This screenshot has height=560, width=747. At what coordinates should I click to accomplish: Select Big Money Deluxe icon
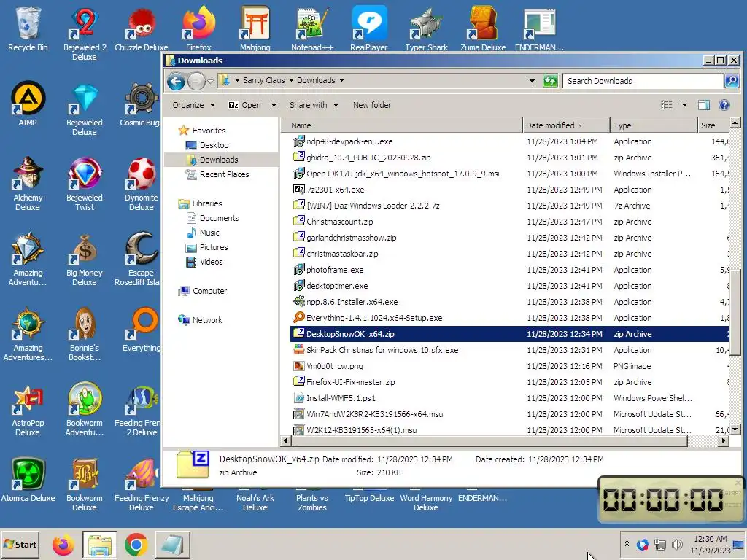click(85, 259)
